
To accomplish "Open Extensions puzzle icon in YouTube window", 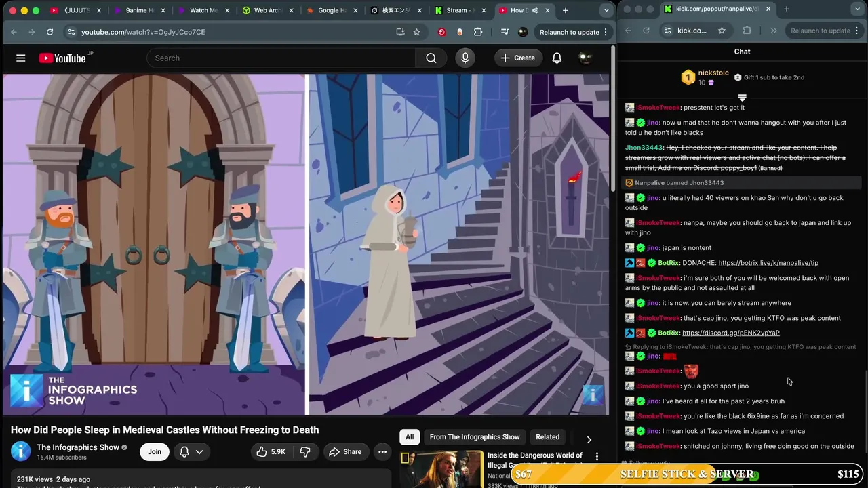I will pyautogui.click(x=478, y=32).
